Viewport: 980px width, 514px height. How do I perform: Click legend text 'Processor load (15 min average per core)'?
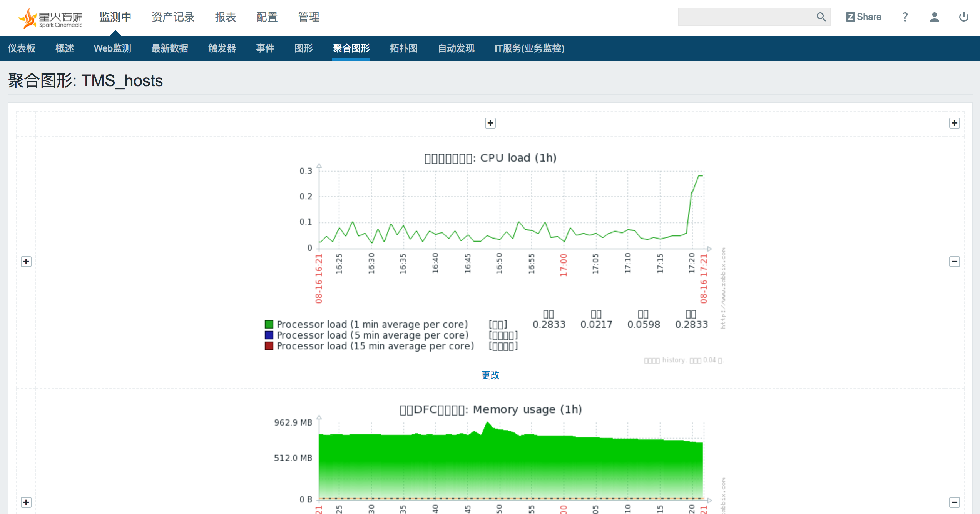tap(375, 346)
